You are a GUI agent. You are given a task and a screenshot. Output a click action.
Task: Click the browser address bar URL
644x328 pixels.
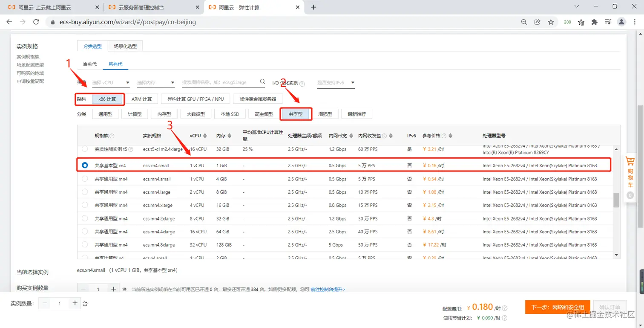128,22
